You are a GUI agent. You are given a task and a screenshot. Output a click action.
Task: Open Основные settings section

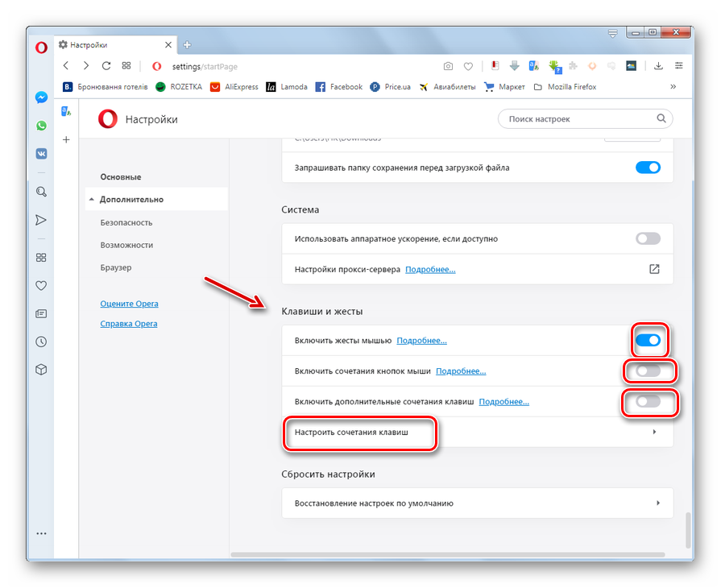pyautogui.click(x=121, y=177)
